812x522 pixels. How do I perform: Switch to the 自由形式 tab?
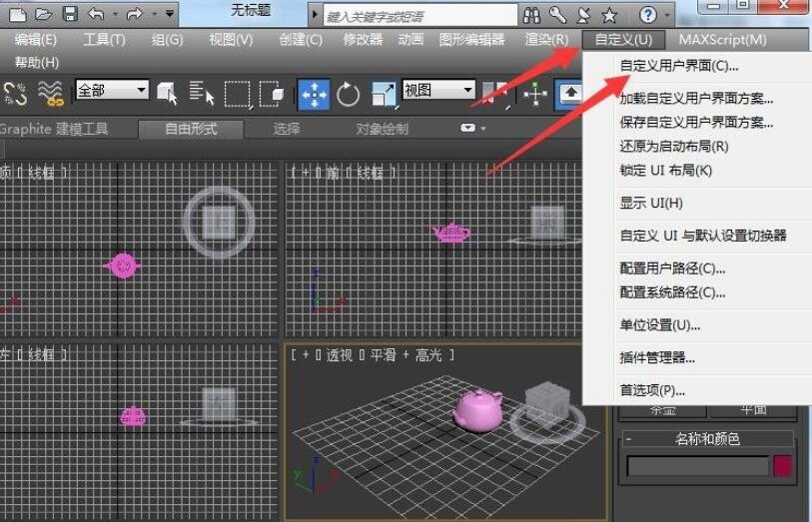191,129
